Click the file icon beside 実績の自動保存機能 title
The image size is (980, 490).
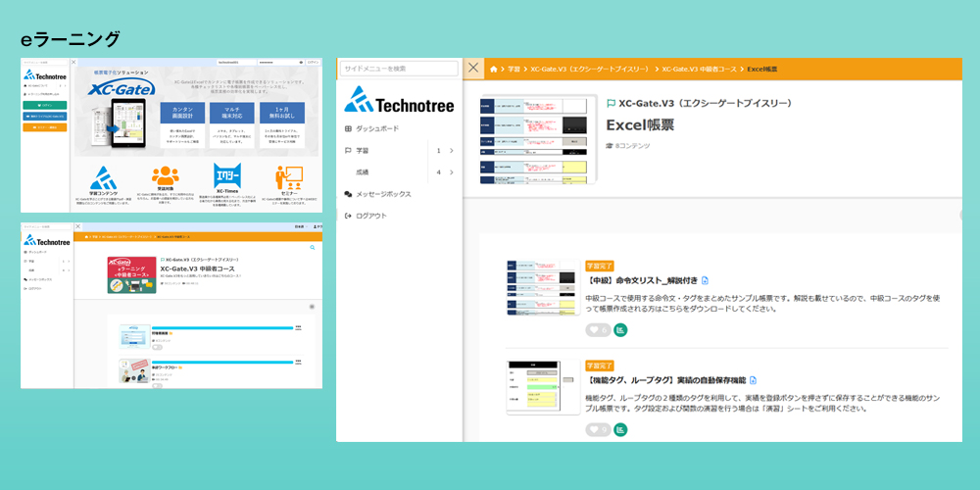[x=753, y=380]
